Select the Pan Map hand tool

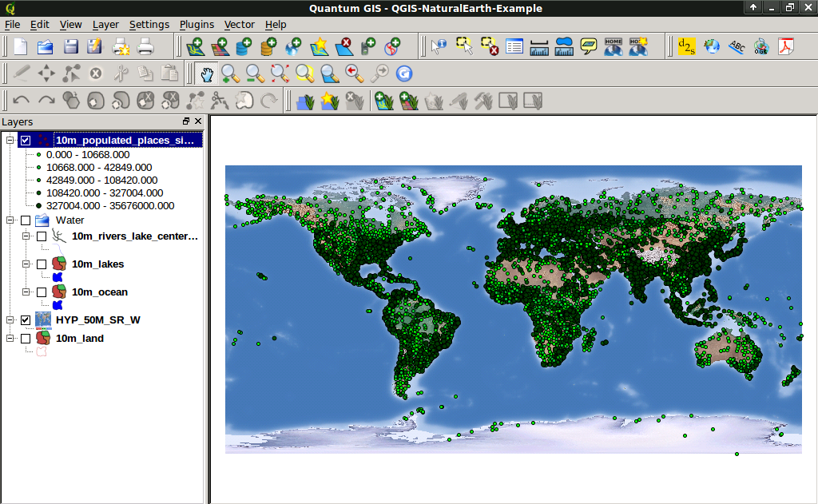(206, 73)
